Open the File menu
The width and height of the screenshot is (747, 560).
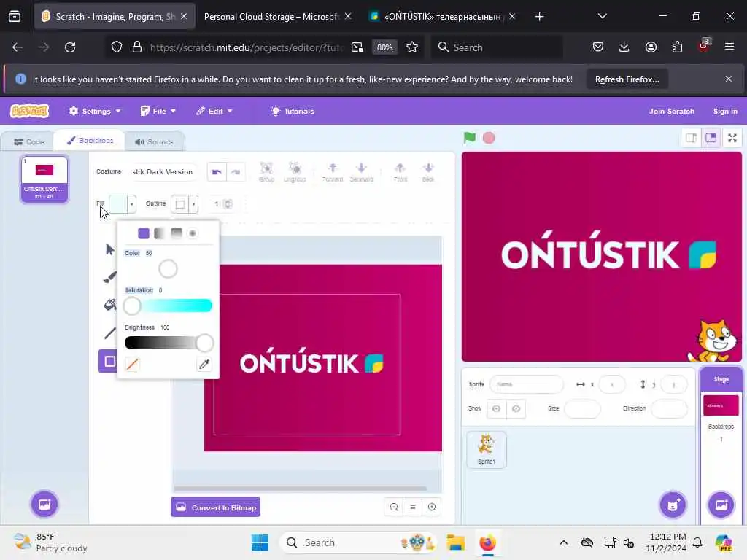pyautogui.click(x=158, y=111)
